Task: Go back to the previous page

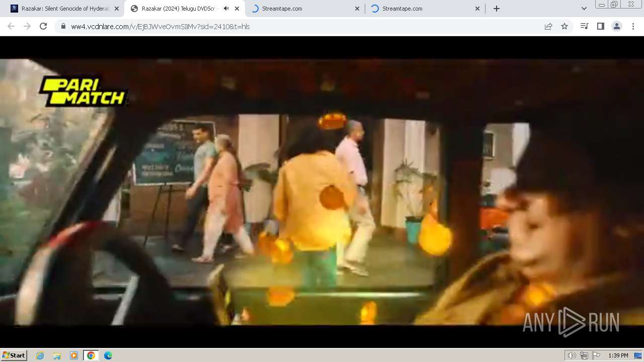Action: pos(11,26)
